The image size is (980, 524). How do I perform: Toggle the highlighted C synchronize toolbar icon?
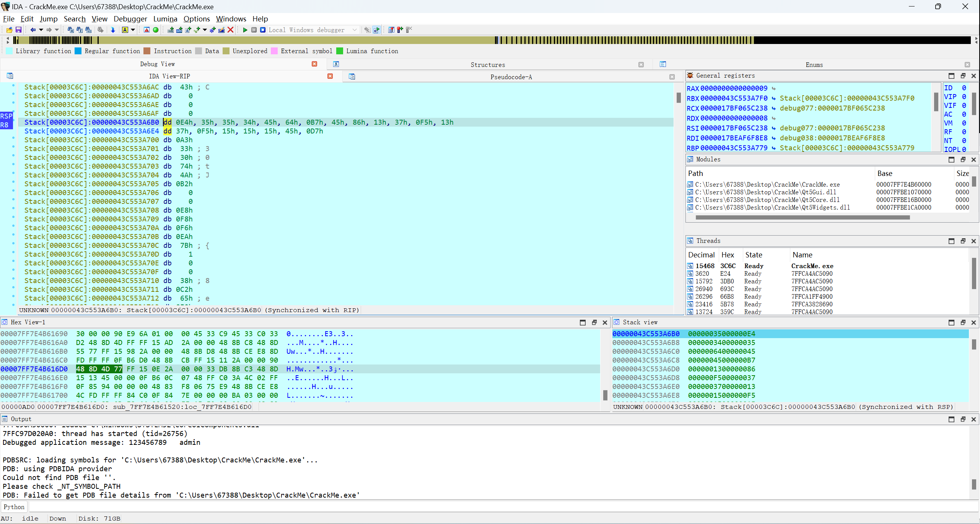tap(376, 30)
